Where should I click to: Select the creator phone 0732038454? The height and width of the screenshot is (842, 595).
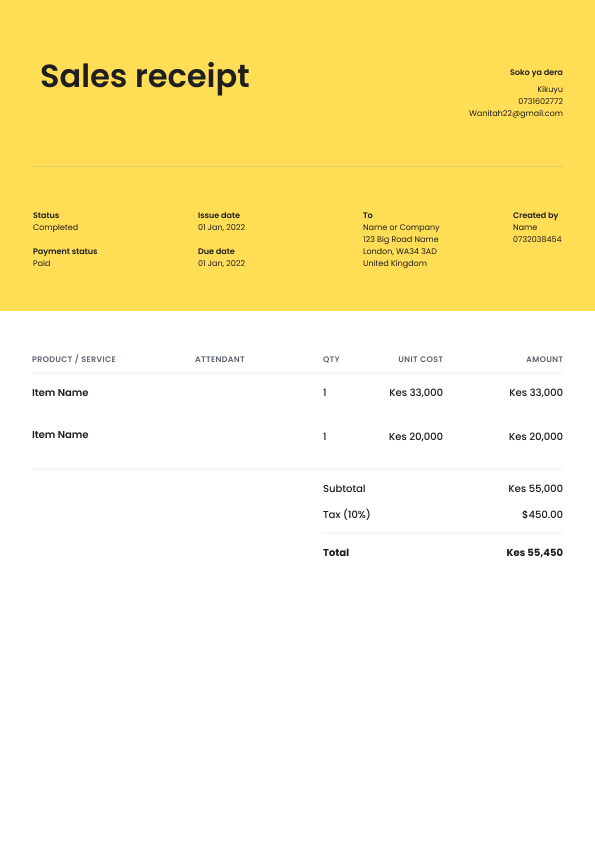pos(537,239)
